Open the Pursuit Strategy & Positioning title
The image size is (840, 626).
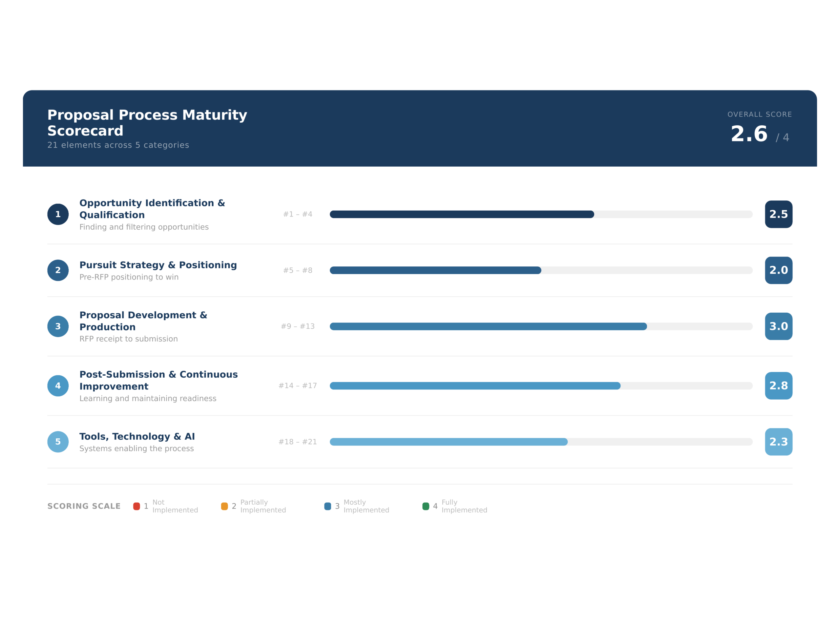coord(158,265)
